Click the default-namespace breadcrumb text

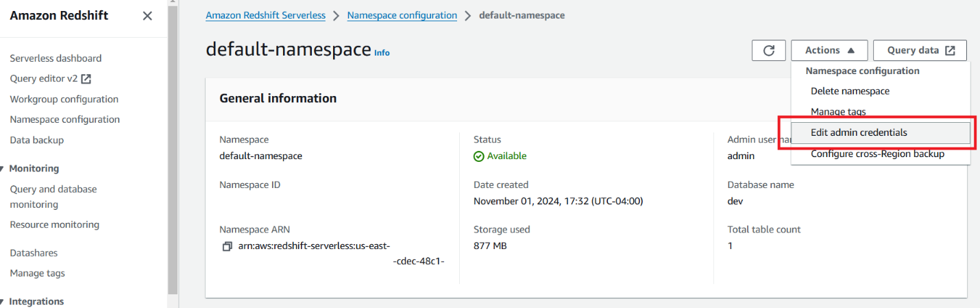pos(522,15)
